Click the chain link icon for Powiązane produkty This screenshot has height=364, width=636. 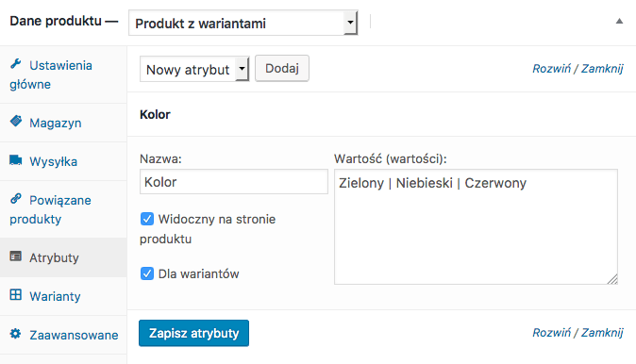point(16,199)
